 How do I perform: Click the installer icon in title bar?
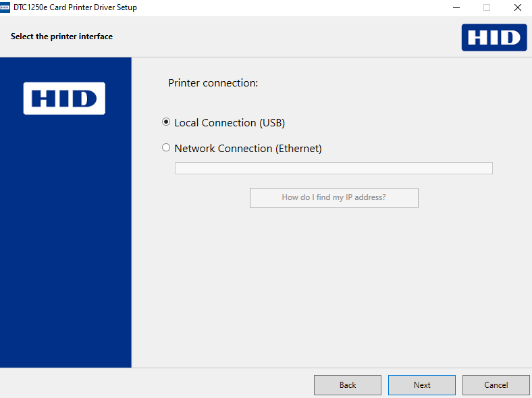(5, 7)
